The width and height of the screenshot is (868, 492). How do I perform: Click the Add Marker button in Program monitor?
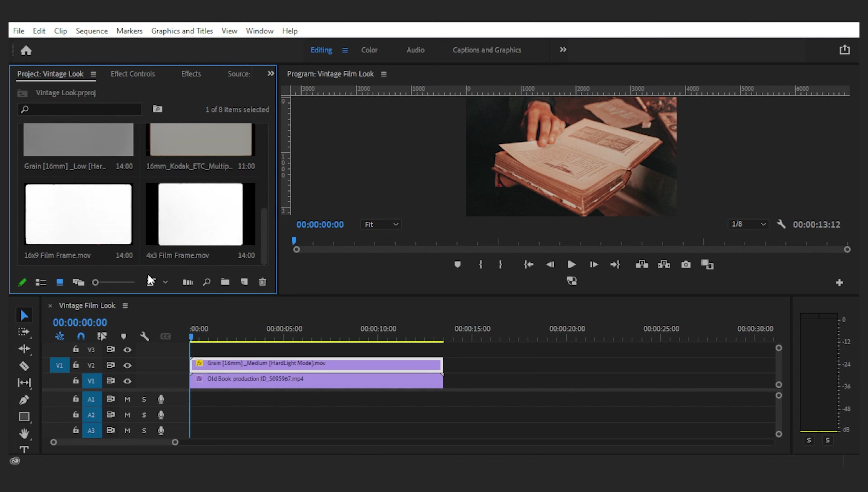click(x=457, y=265)
